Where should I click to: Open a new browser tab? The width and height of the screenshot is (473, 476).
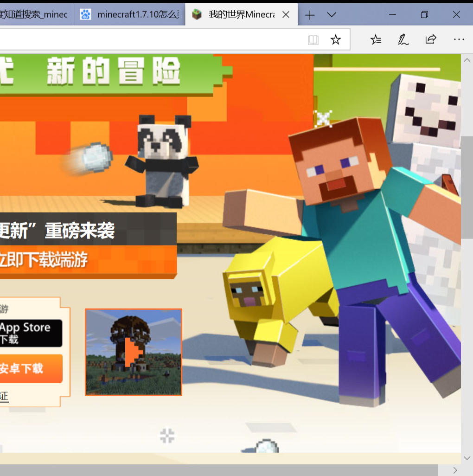[309, 15]
